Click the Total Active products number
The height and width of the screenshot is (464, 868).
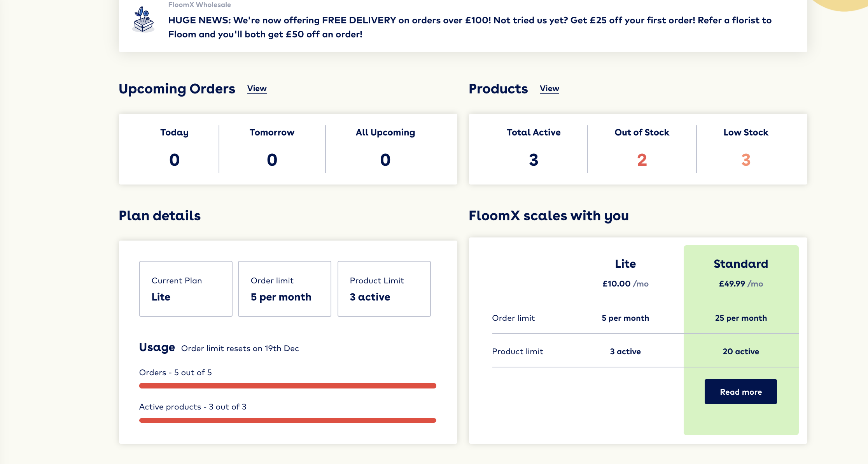point(534,160)
